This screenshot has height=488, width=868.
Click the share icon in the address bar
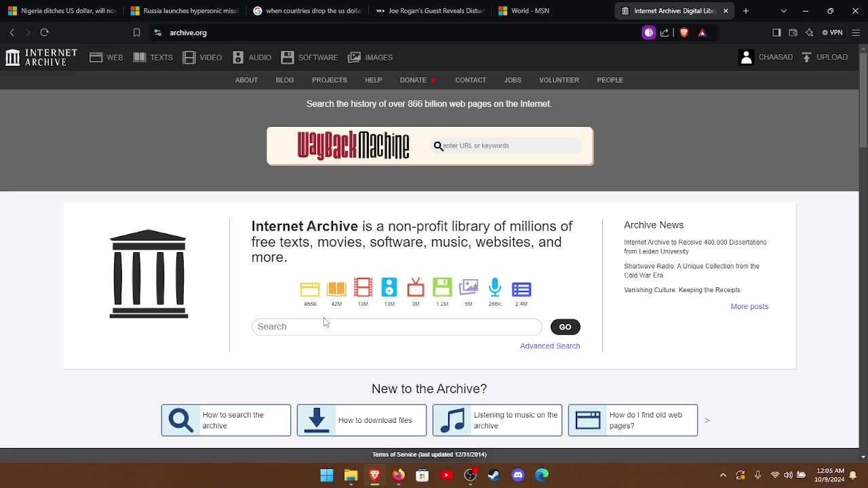[665, 33]
